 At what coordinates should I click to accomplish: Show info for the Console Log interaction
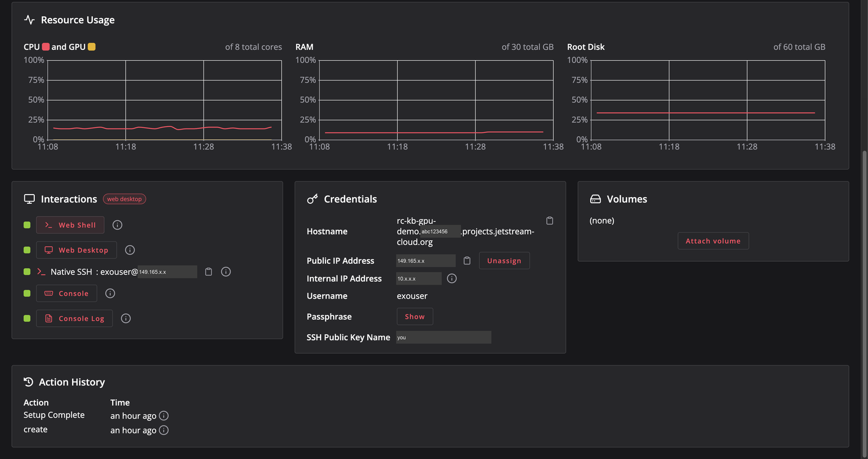[x=126, y=318]
